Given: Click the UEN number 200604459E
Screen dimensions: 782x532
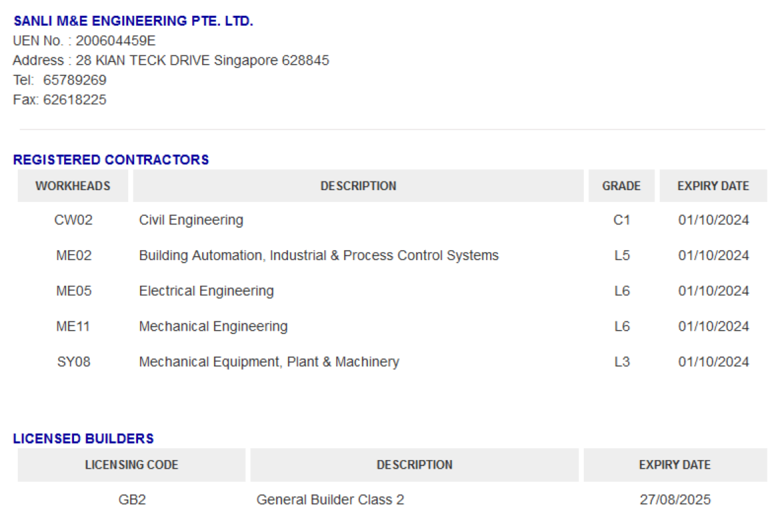Looking at the screenshot, I should pyautogui.click(x=115, y=41).
